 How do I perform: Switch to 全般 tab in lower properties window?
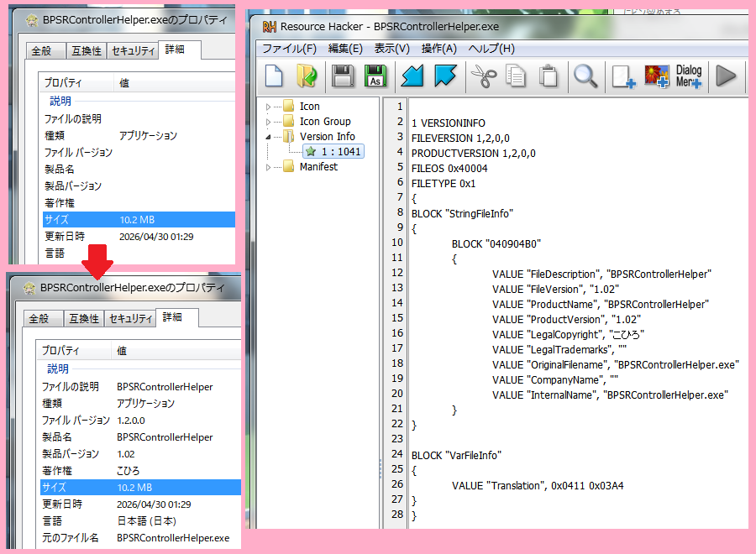click(x=43, y=318)
